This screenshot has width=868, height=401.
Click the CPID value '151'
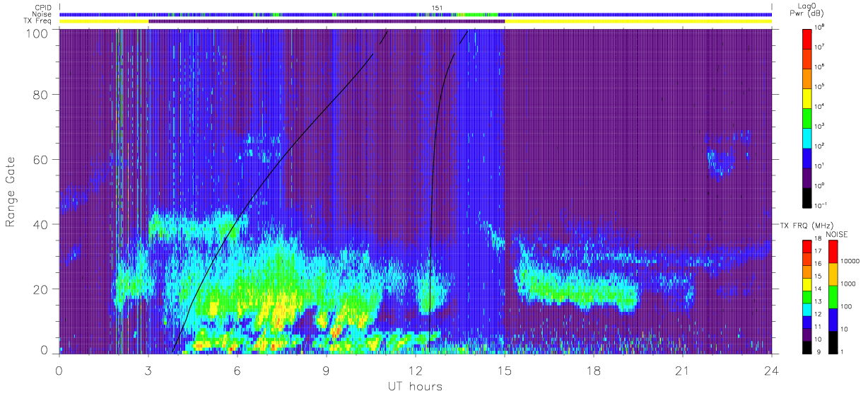point(436,8)
